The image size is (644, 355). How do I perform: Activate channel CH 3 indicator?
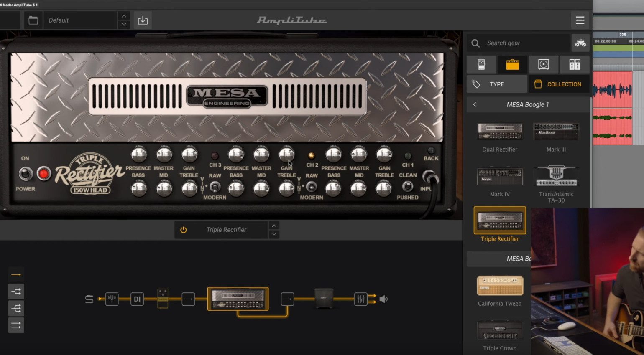215,156
